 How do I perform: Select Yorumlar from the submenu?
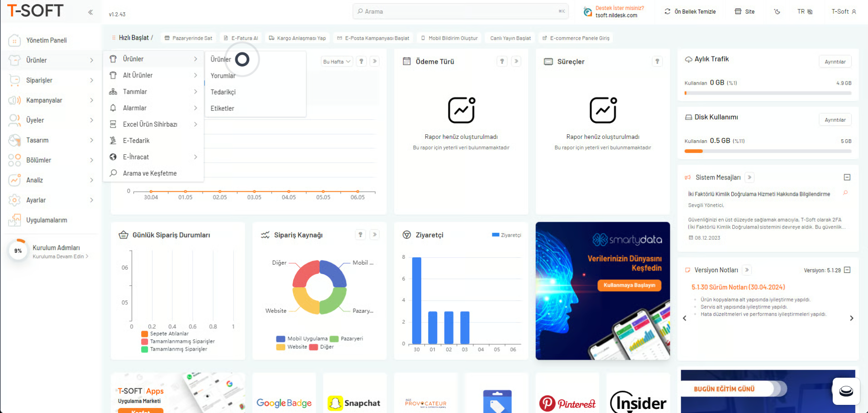pyautogui.click(x=223, y=76)
